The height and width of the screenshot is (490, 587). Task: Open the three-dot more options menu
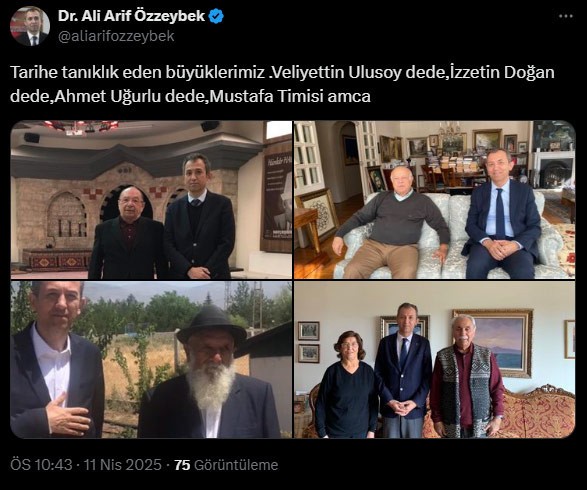tap(566, 16)
